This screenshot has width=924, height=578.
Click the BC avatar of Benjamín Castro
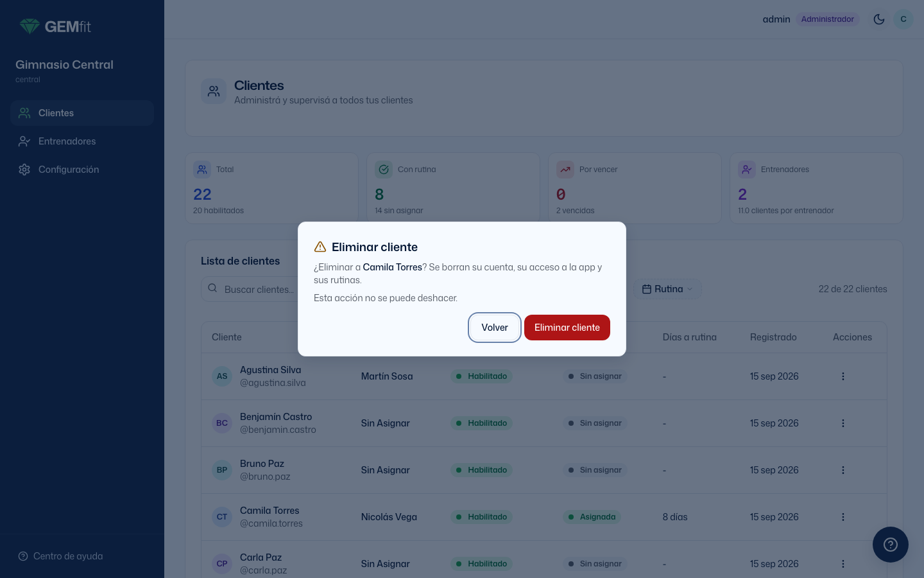(222, 423)
